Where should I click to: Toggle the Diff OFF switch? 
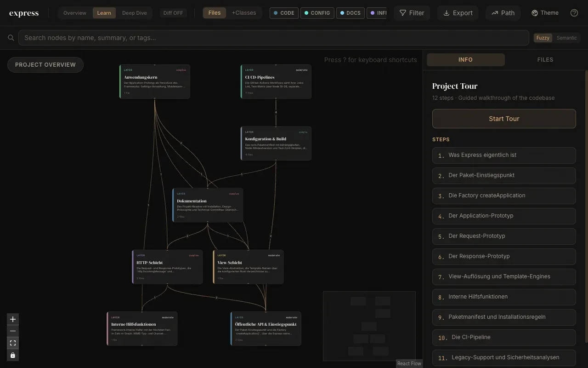pyautogui.click(x=173, y=13)
